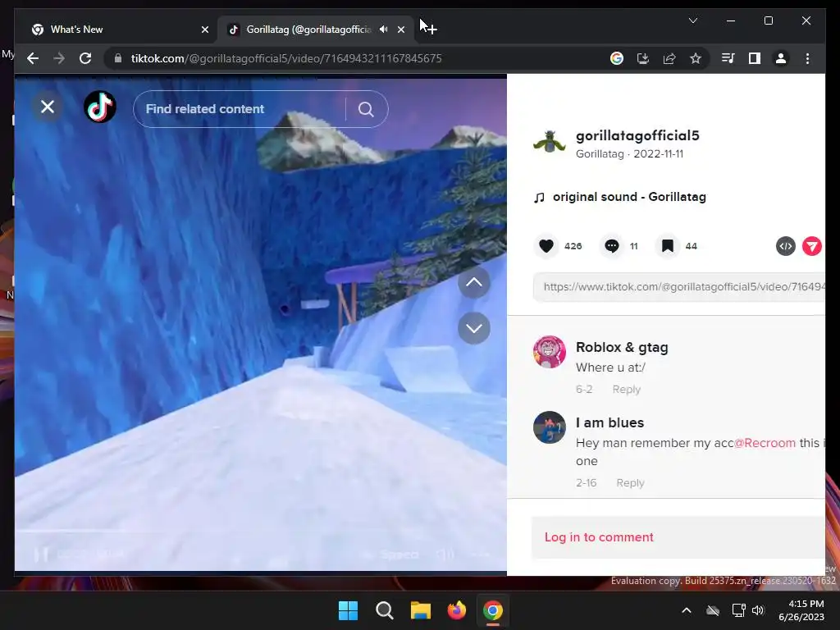Reload the TikTok page
840x630 pixels.
click(x=85, y=58)
